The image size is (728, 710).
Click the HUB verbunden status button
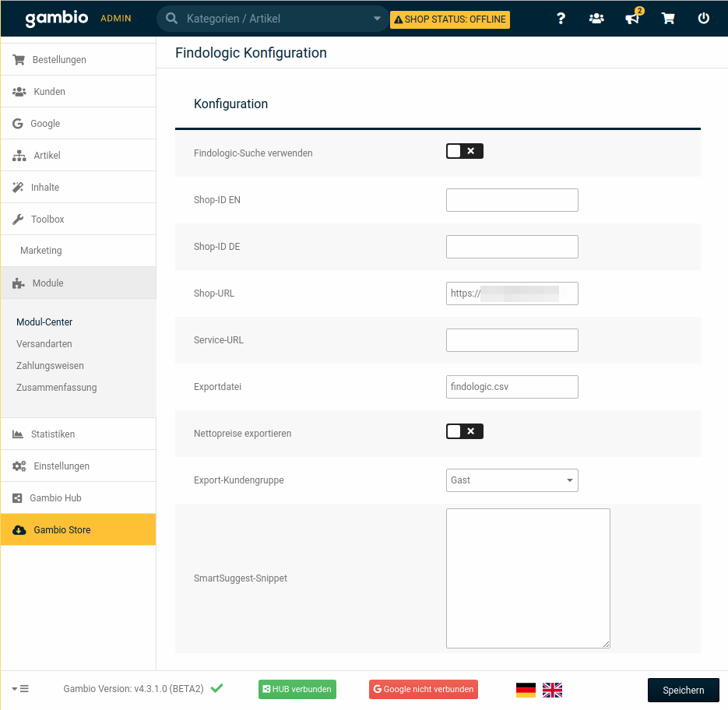(297, 690)
